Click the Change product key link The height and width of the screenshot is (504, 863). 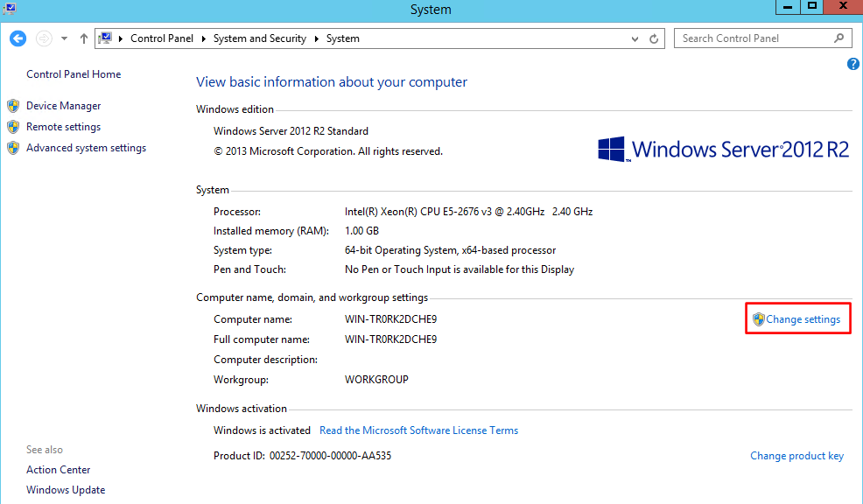coord(796,456)
